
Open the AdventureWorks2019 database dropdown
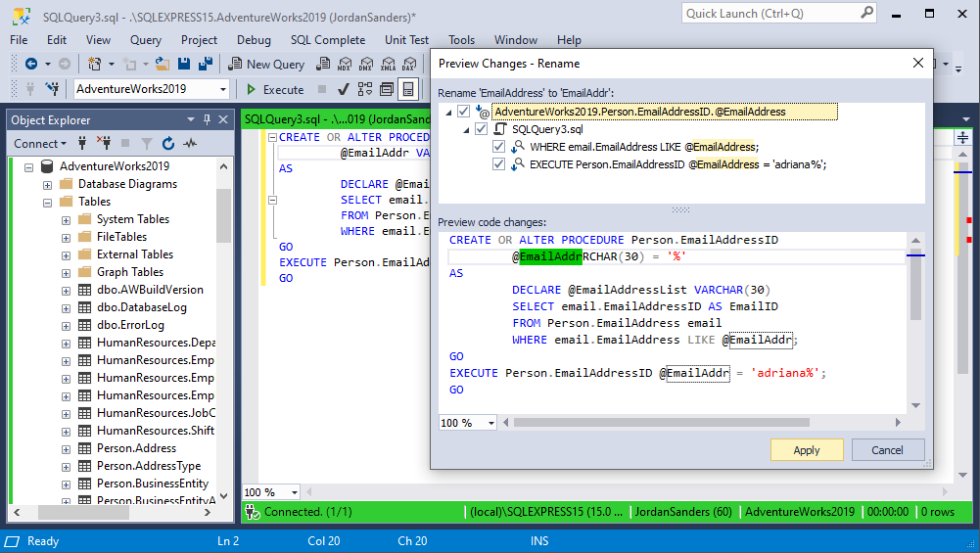(223, 89)
